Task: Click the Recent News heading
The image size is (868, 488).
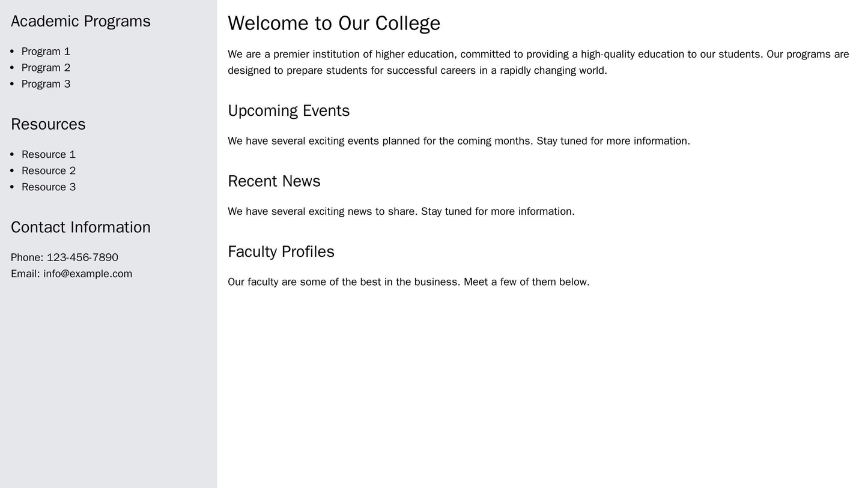Action: 274,181
